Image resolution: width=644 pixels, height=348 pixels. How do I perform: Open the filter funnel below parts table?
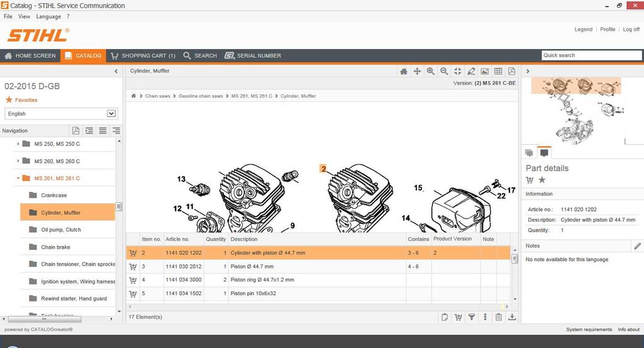click(x=472, y=317)
